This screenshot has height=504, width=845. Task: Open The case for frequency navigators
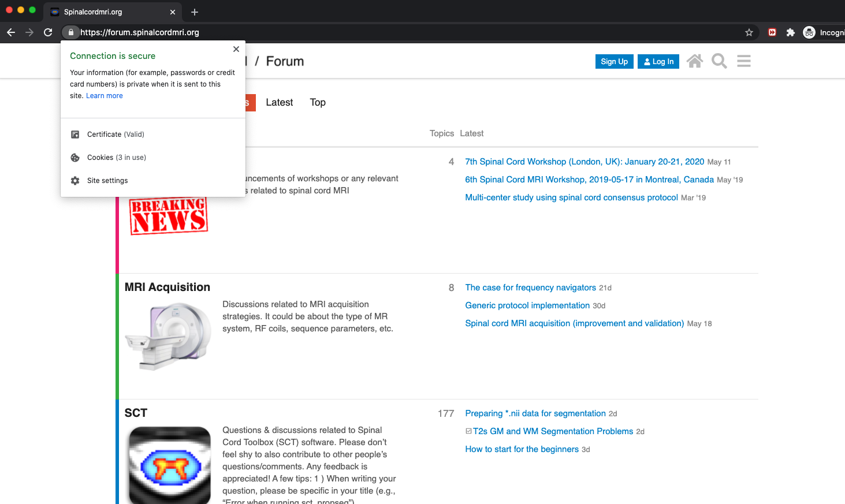pos(530,288)
